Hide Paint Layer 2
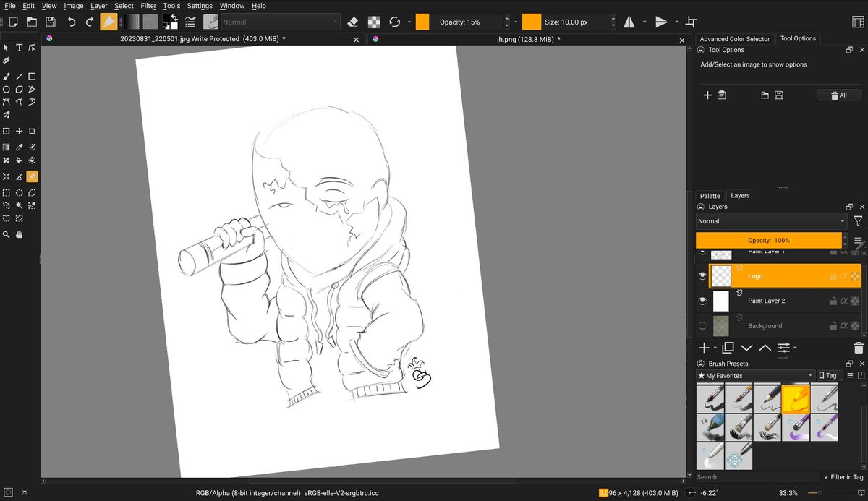The image size is (868, 501). [702, 301]
